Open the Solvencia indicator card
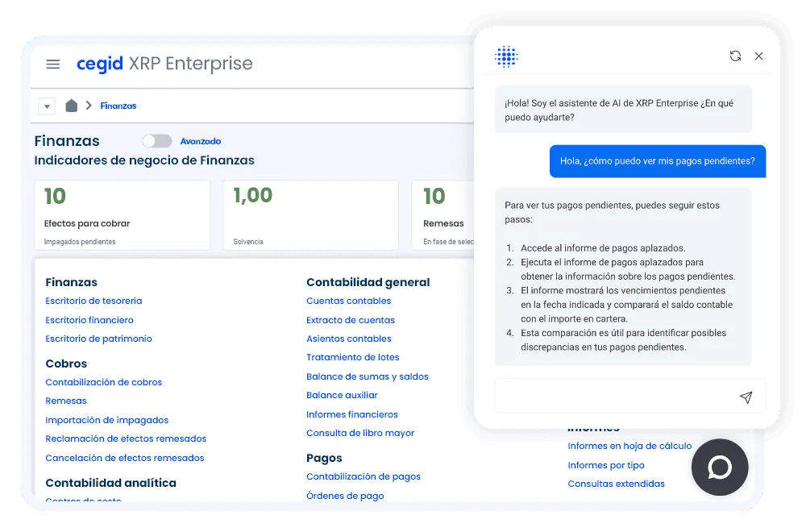 click(311, 215)
